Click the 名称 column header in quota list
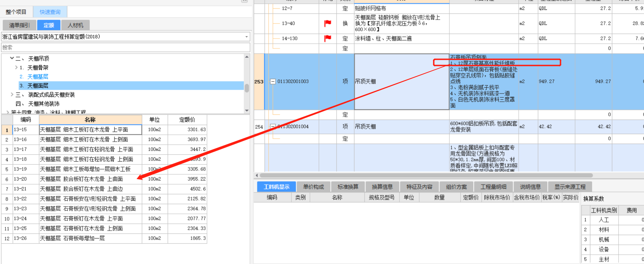 point(90,120)
